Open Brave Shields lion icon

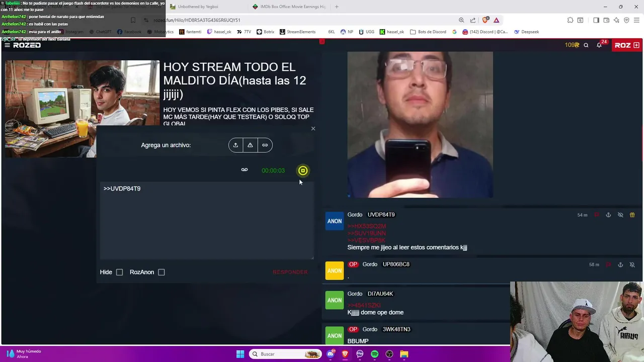coord(486,20)
